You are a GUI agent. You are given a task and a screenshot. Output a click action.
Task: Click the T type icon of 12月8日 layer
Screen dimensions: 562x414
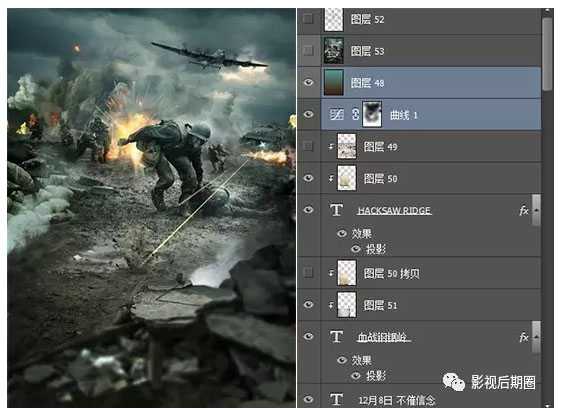336,399
